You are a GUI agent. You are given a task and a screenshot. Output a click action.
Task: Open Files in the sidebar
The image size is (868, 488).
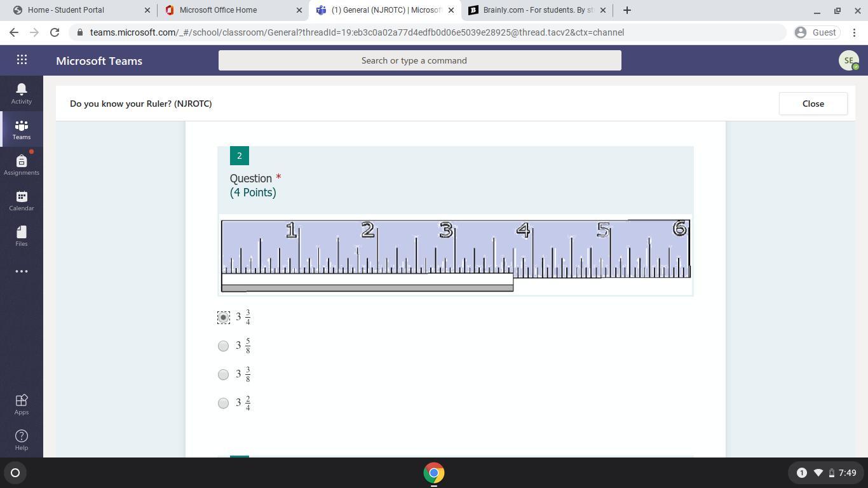pos(22,236)
